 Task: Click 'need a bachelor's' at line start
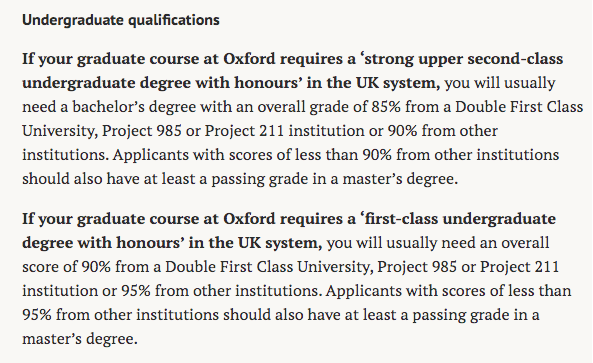(x=83, y=107)
